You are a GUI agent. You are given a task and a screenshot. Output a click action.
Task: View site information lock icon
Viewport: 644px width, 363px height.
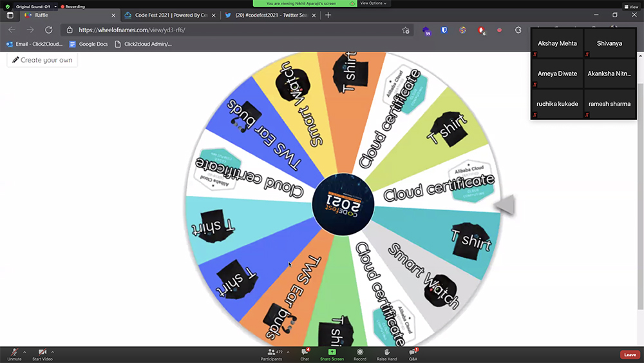tap(70, 30)
